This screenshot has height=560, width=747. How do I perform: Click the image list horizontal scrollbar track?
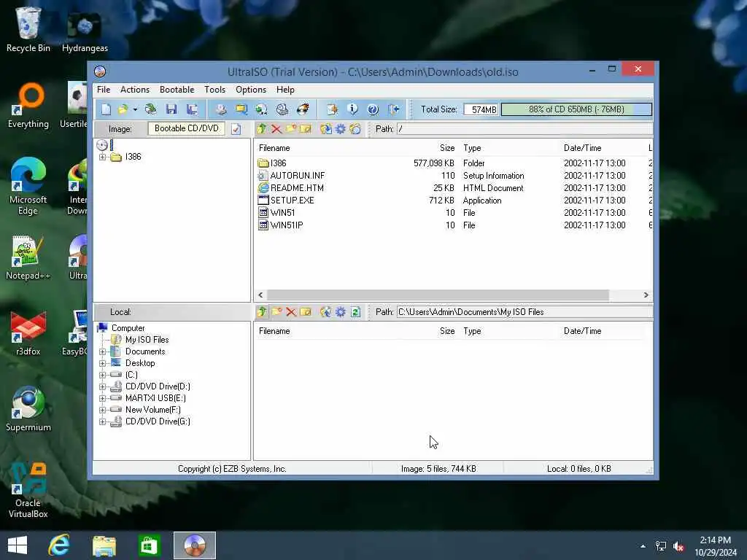[x=438, y=295]
